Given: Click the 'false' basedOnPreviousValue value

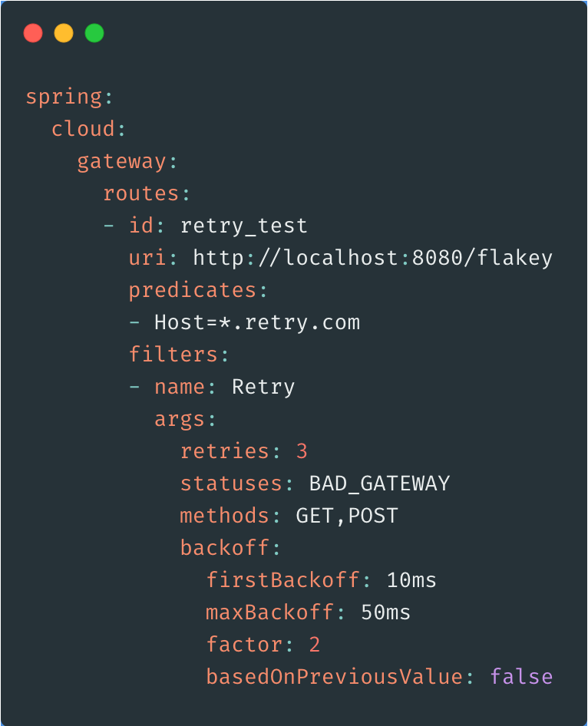Looking at the screenshot, I should [521, 677].
